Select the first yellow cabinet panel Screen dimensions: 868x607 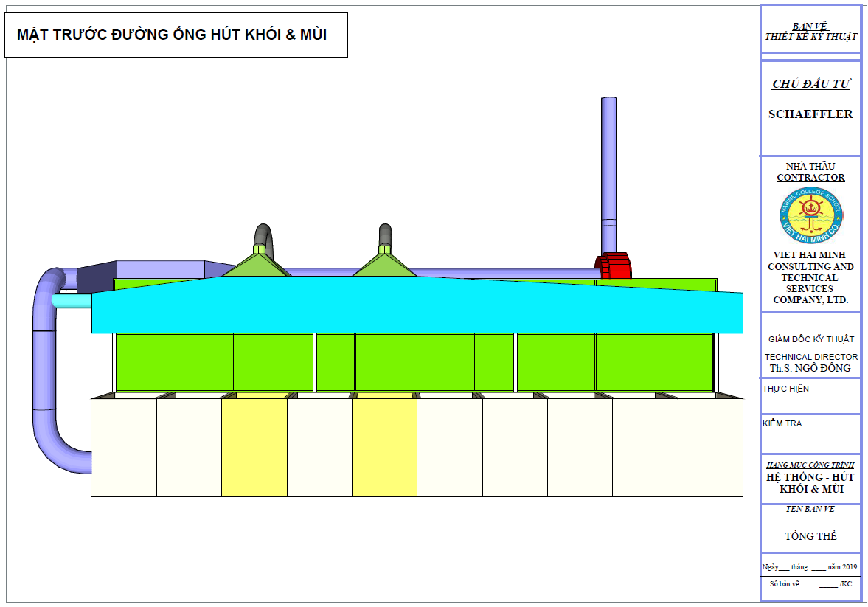pyautogui.click(x=254, y=447)
